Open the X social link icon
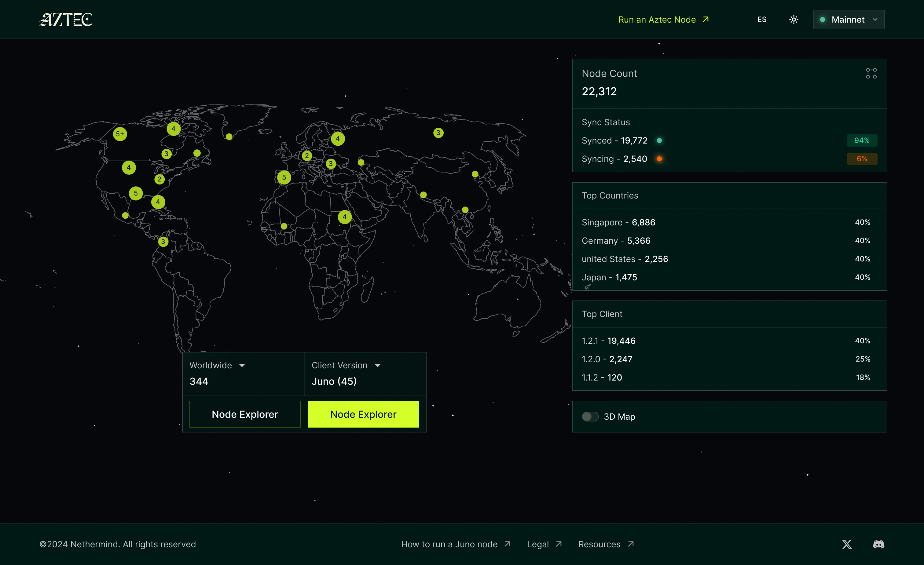 [847, 544]
